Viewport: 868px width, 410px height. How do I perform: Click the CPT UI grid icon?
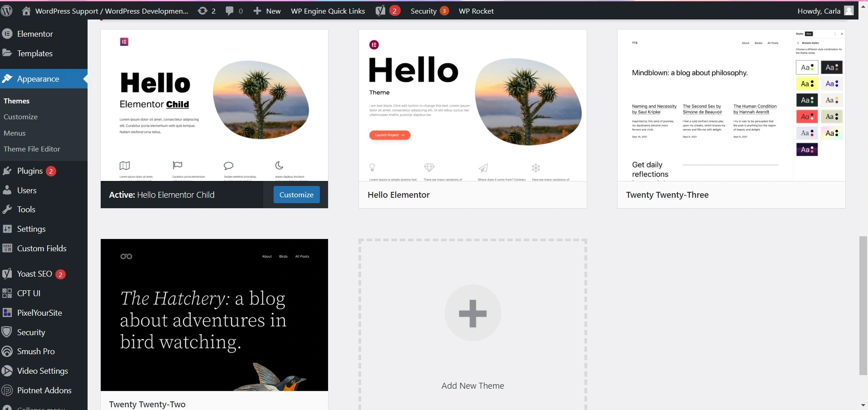[7, 293]
